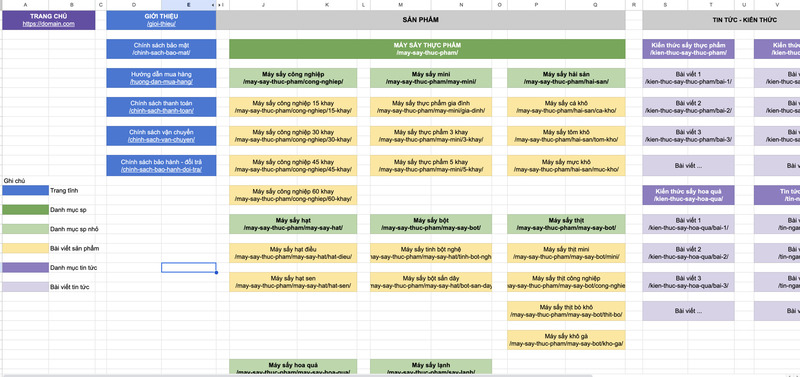The height and width of the screenshot is (377, 800).
Task: Click the green Danh mục sp legend swatch
Action: (x=26, y=210)
